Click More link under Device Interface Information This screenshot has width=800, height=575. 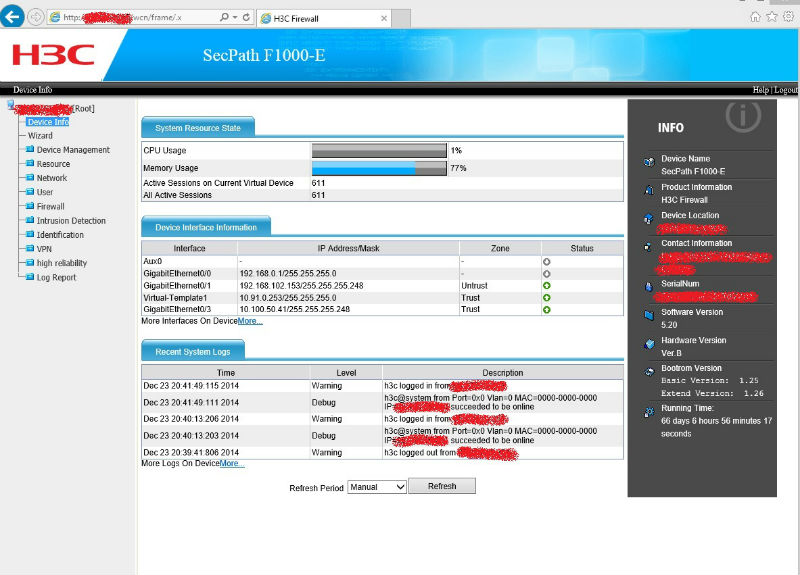[250, 321]
